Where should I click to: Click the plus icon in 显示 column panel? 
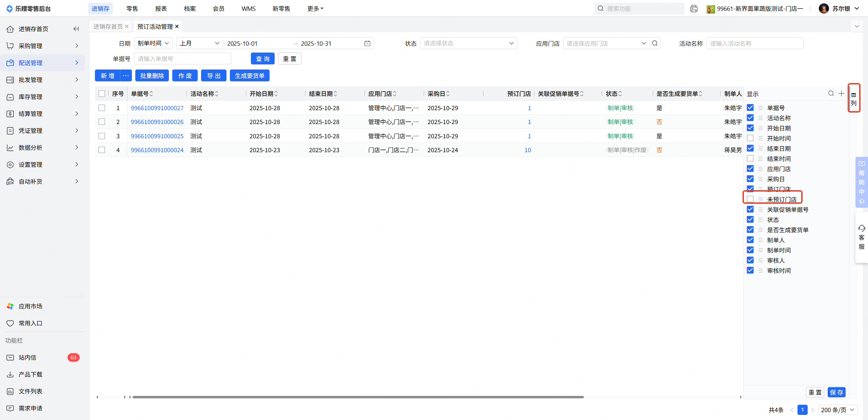pyautogui.click(x=841, y=94)
